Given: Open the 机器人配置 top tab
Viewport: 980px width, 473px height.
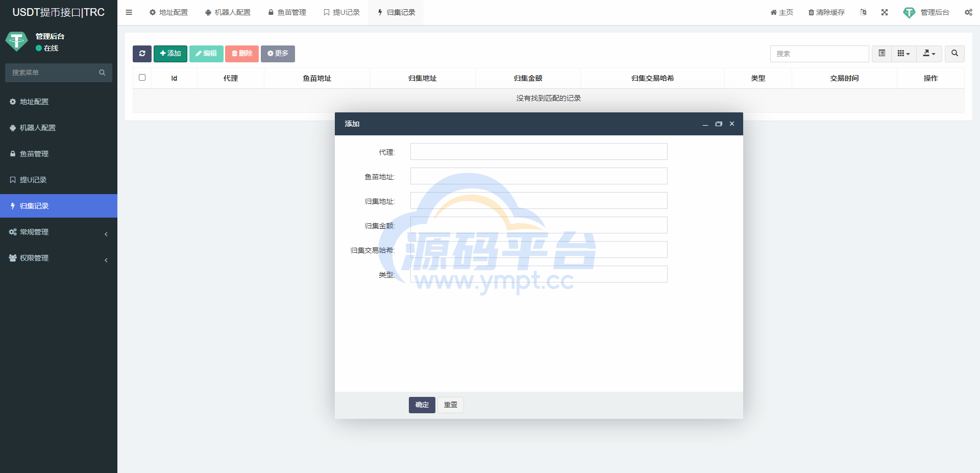Looking at the screenshot, I should (x=228, y=12).
